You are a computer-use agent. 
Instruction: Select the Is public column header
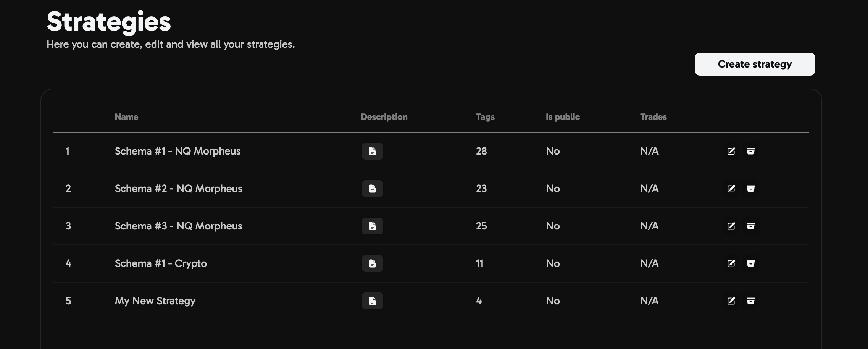pyautogui.click(x=563, y=117)
